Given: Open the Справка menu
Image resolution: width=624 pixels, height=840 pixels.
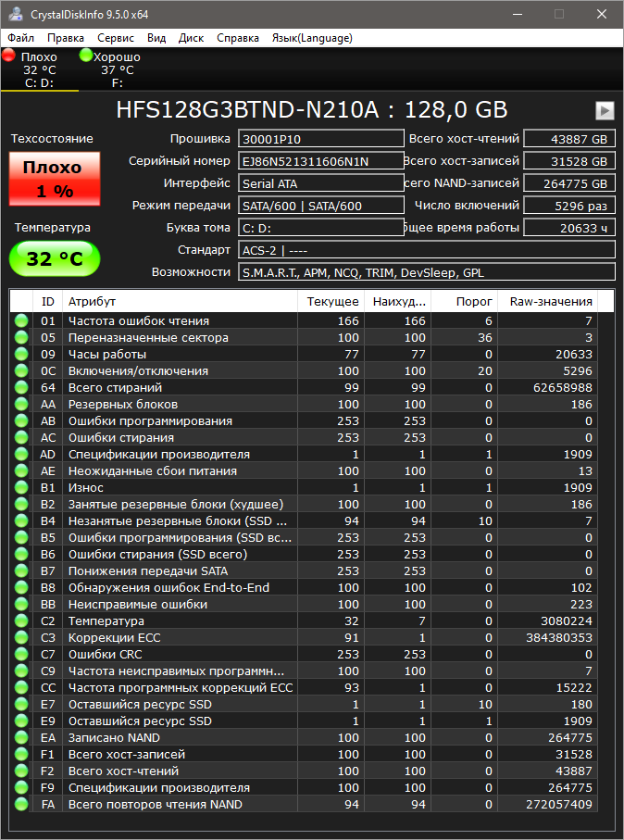Looking at the screenshot, I should click(x=238, y=38).
